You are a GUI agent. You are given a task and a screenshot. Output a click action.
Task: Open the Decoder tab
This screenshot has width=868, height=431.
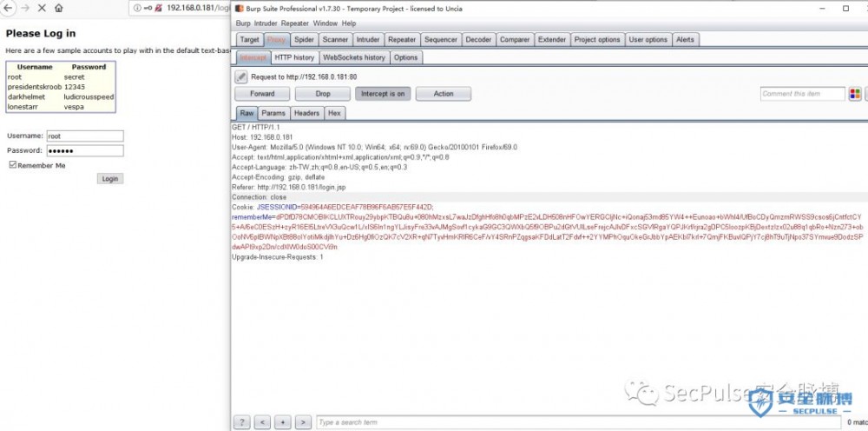pyautogui.click(x=478, y=39)
